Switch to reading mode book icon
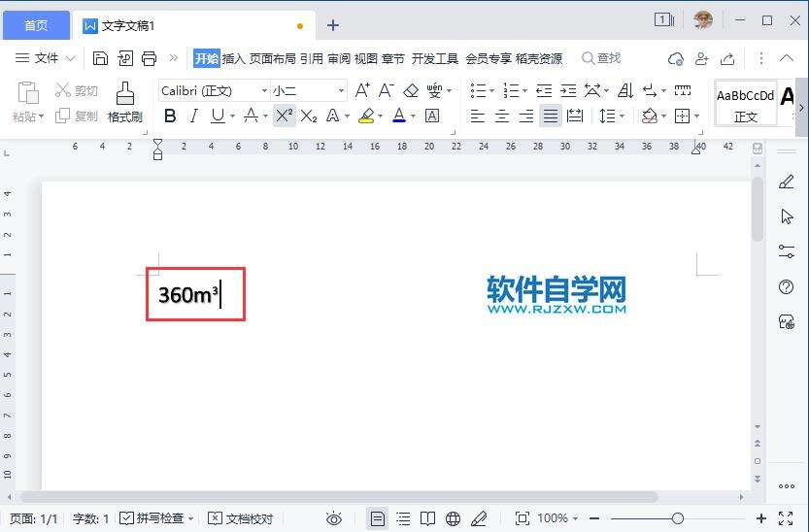The width and height of the screenshot is (809, 532). pos(427,518)
